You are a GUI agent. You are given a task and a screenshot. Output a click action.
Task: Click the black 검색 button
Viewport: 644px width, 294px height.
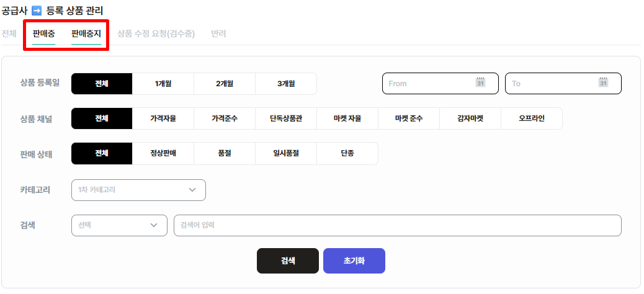point(287,261)
